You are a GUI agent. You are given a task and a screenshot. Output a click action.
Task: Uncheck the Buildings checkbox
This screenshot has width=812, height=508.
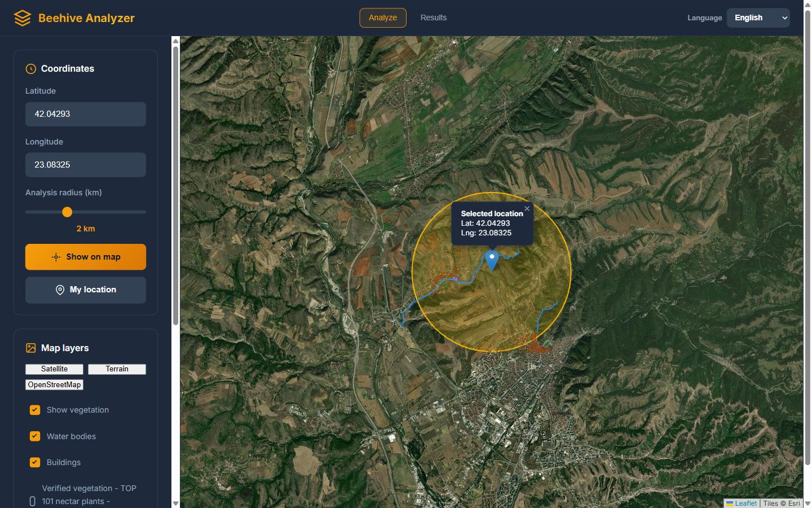click(x=35, y=462)
